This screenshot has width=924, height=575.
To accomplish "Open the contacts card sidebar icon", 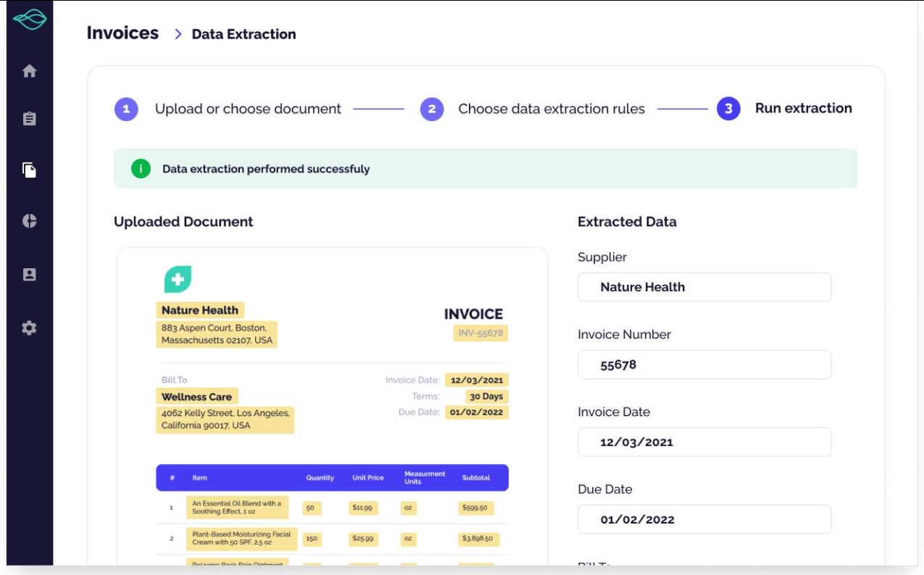I will pos(29,275).
